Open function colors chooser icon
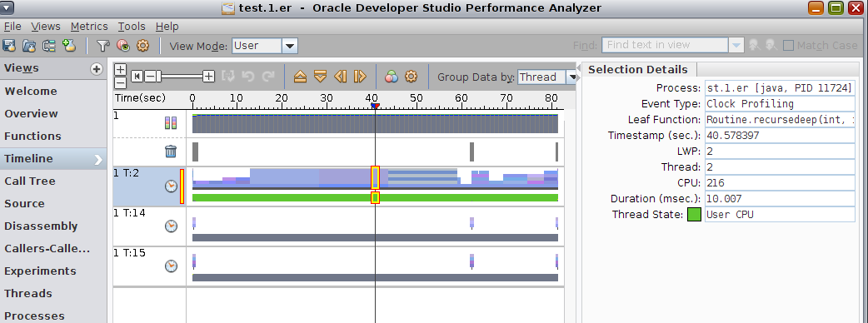Screen dimensions: 868x323 (x=392, y=77)
